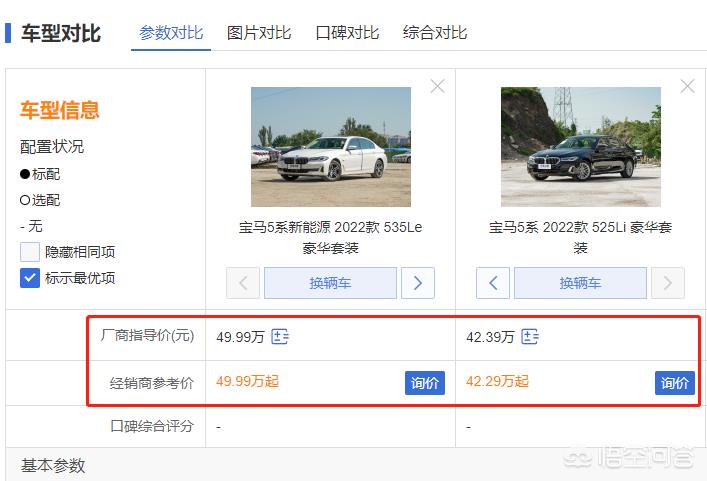Click the 车型对比 page heading
The width and height of the screenshot is (707, 481).
61,33
